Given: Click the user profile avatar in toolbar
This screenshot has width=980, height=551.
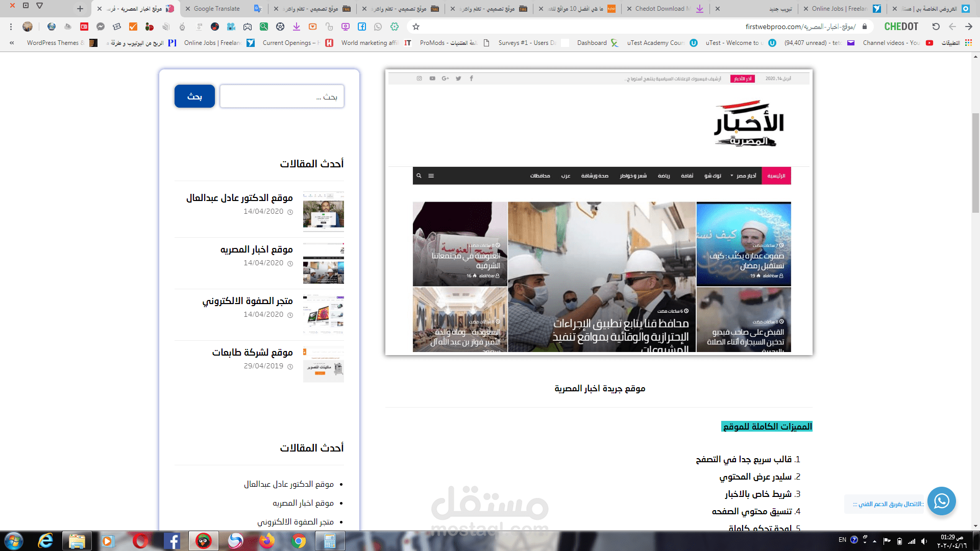Looking at the screenshot, I should tap(28, 27).
